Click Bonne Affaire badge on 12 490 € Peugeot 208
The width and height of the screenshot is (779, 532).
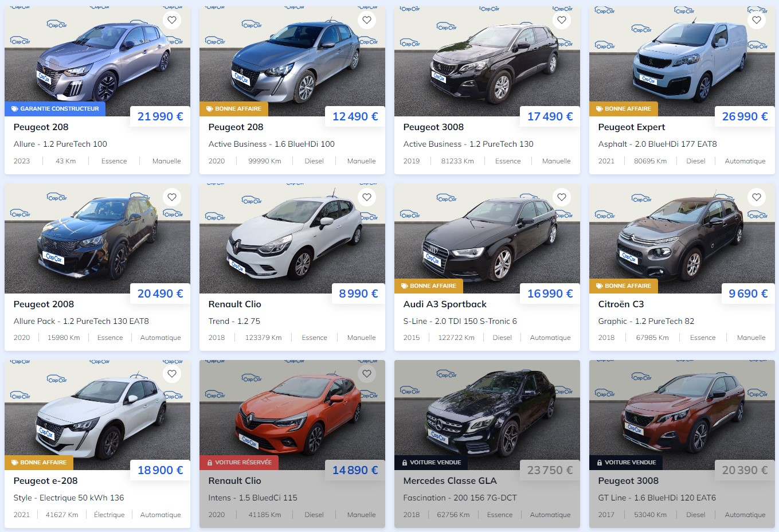[x=233, y=109]
